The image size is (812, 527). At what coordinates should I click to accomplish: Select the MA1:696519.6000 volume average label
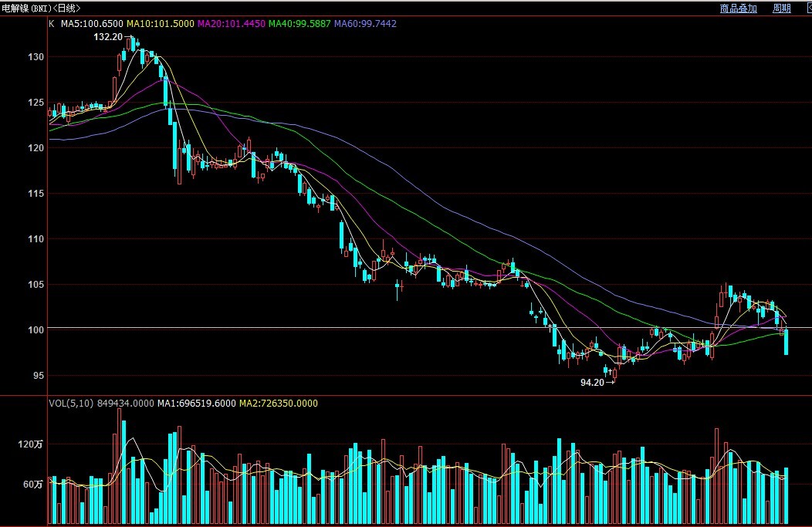pyautogui.click(x=196, y=404)
